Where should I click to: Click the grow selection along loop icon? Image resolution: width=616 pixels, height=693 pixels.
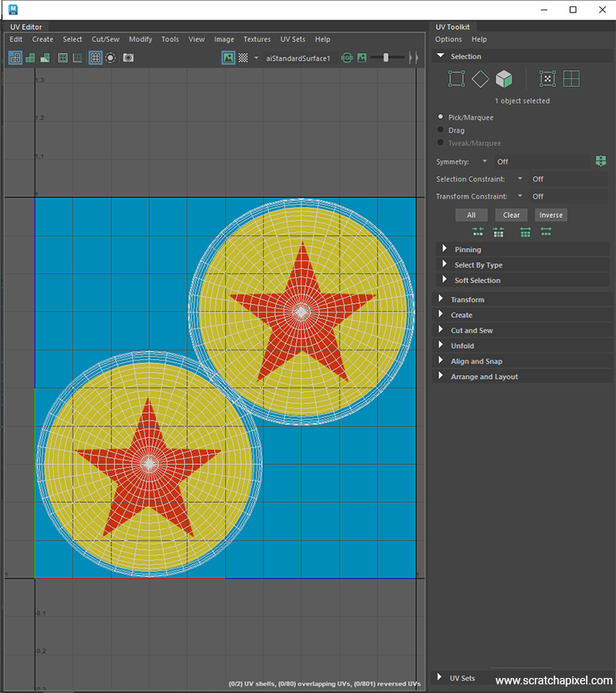point(546,231)
